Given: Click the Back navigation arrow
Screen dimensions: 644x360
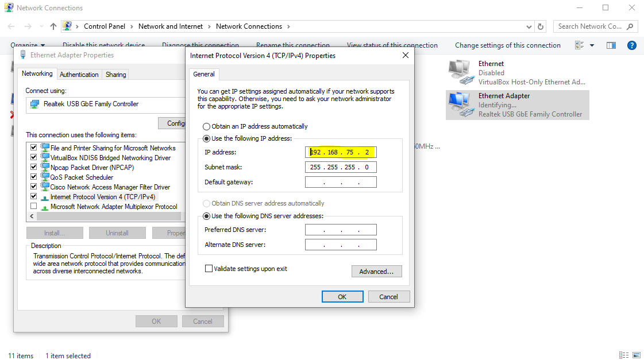Looking at the screenshot, I should [11, 26].
